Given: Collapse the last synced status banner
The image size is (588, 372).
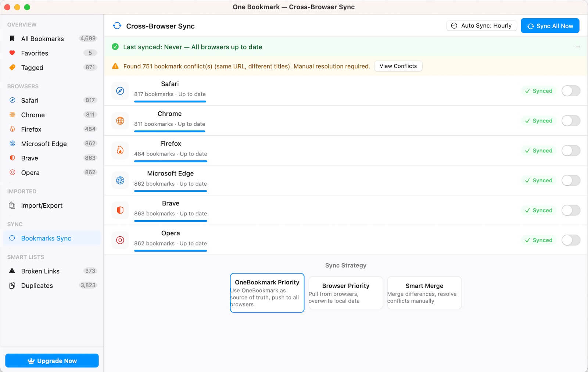Looking at the screenshot, I should pyautogui.click(x=578, y=47).
